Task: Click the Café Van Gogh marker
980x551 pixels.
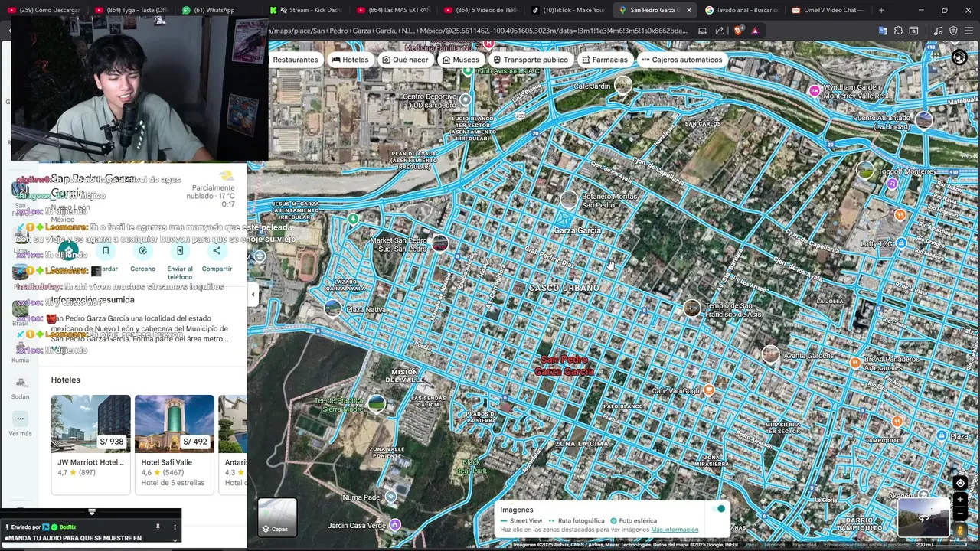Action: [709, 390]
